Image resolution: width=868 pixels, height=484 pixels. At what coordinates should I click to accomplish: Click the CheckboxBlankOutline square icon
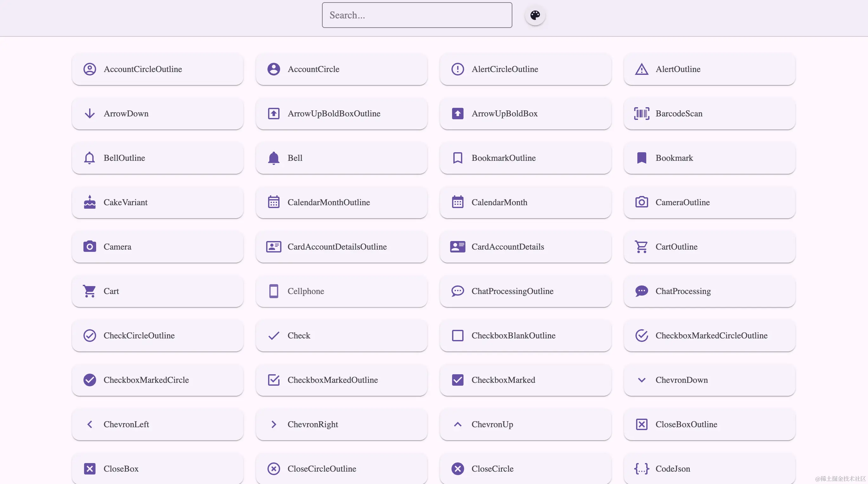[457, 336]
